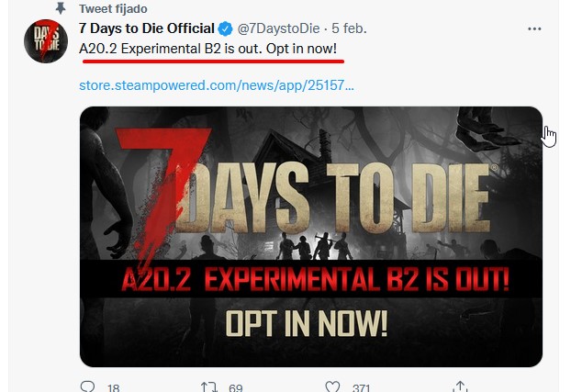Click the "7 Days to Die Official" account name
The image size is (571, 392).
(147, 28)
